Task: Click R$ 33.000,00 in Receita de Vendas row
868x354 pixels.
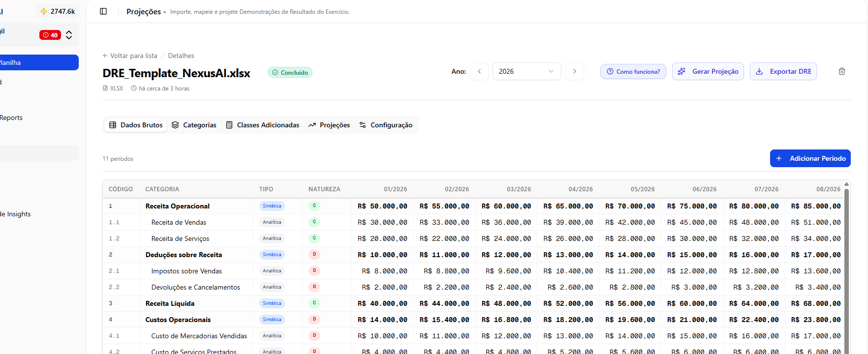Action: [444, 222]
